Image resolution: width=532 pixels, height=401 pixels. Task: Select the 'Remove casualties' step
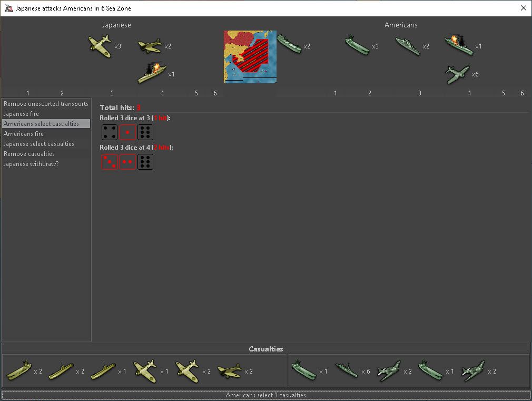(29, 154)
